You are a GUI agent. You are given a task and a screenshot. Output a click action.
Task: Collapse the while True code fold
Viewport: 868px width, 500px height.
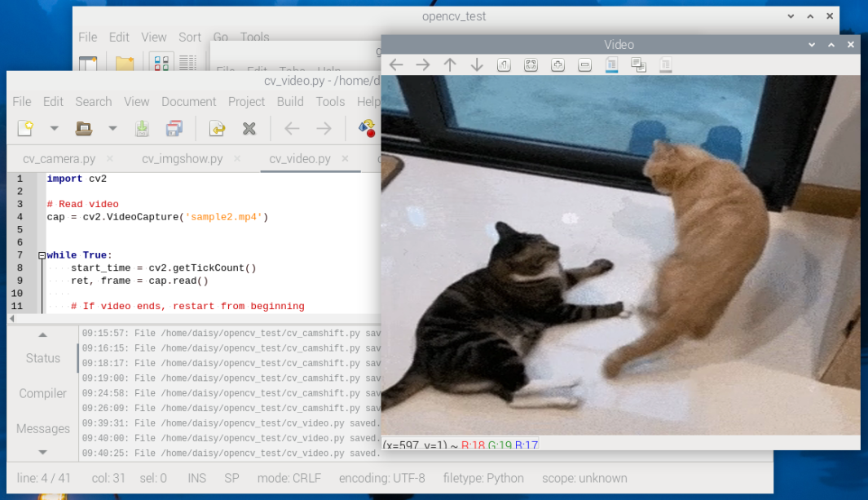(42, 255)
